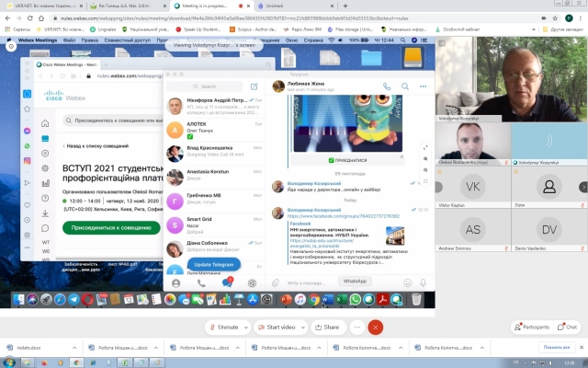Viewport: 588px width, 368px height.
Task: Open the facebook.com/groups link in chat
Action: pos(343,216)
